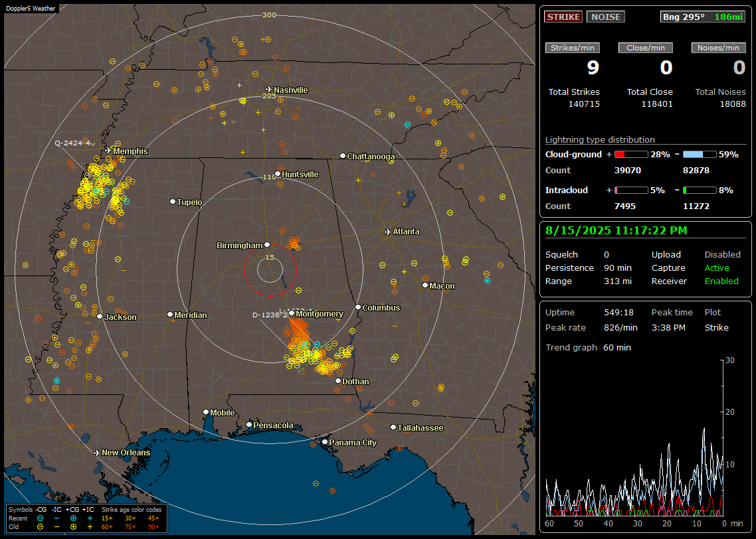Click the Persistence value 90 min

tap(618, 268)
